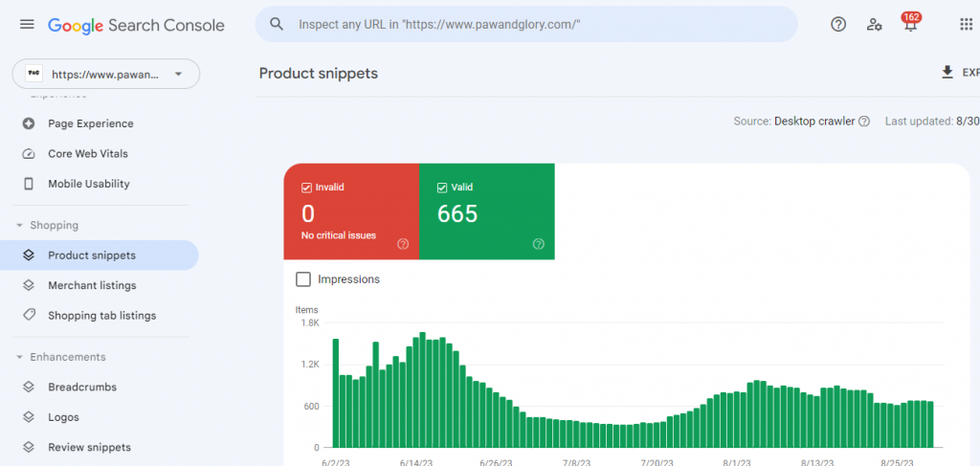Click the Core Web Vitals gauge icon
The image size is (980, 466).
28,154
